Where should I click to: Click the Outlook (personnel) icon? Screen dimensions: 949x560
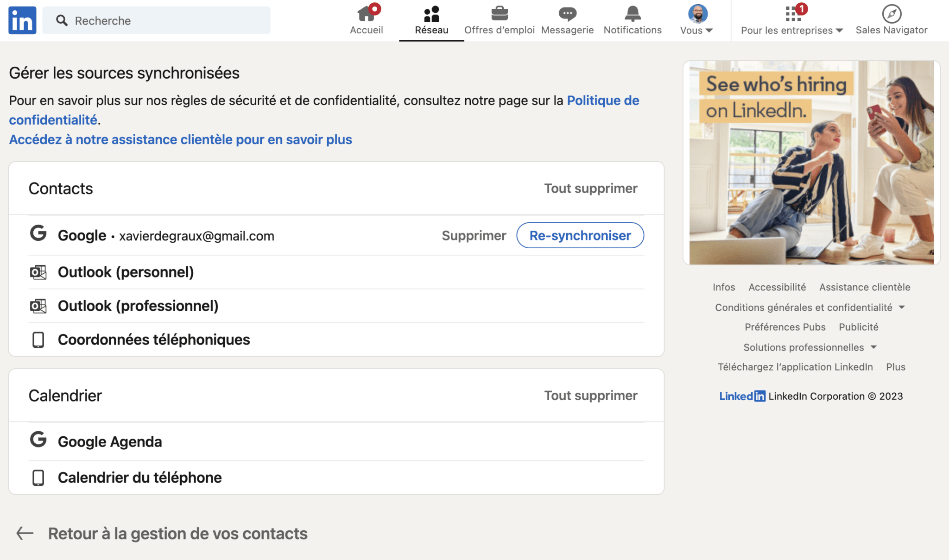[x=38, y=272]
